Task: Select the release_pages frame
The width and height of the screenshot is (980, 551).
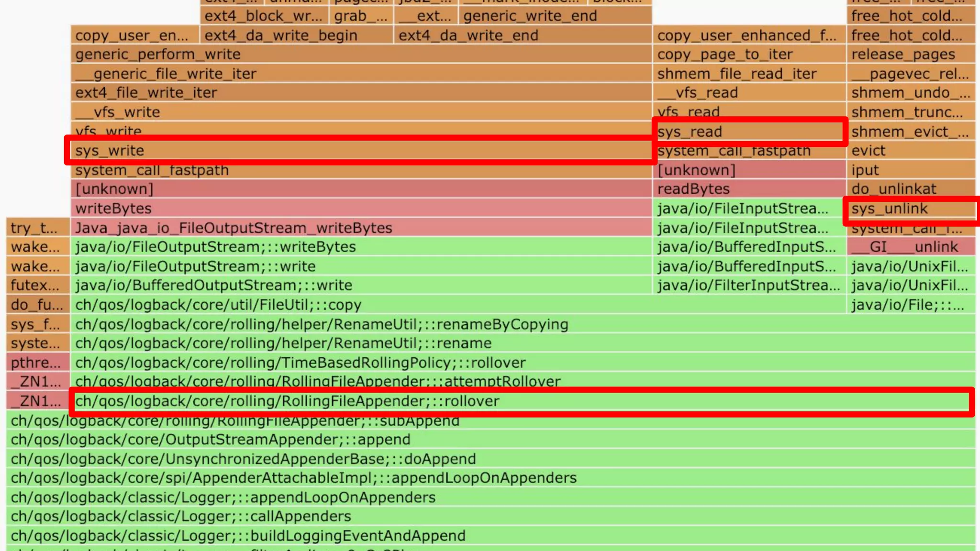Action: (911, 54)
